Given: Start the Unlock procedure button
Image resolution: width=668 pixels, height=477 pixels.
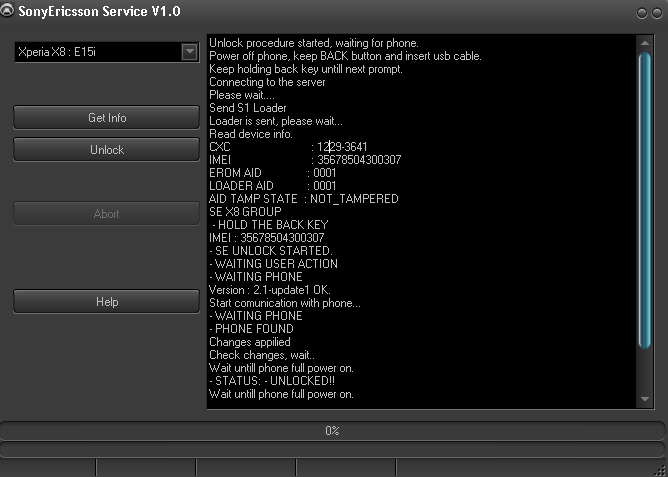Looking at the screenshot, I should coord(106,150).
